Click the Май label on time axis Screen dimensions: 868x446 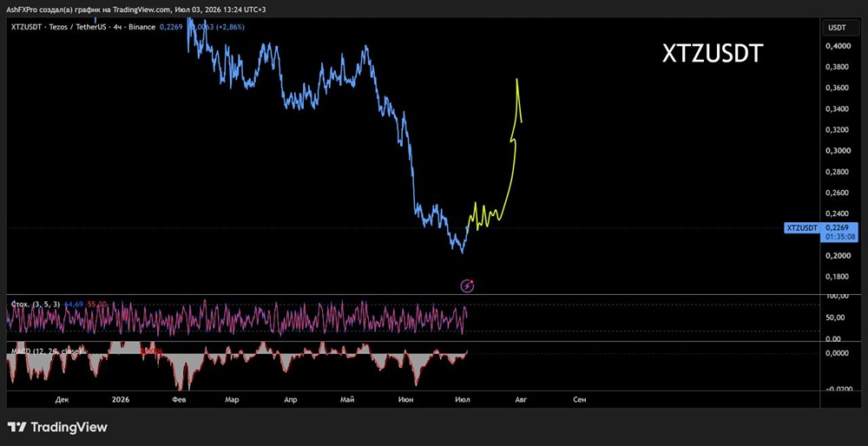[348, 399]
